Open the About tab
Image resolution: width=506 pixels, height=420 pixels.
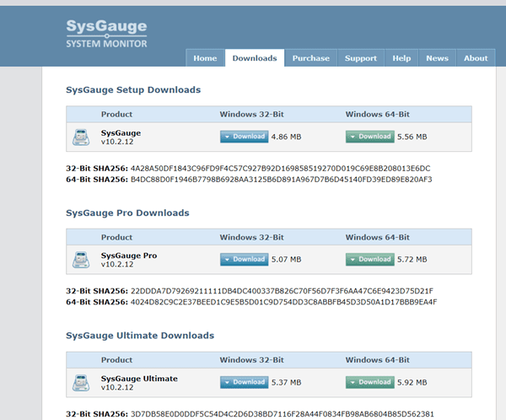pos(476,58)
